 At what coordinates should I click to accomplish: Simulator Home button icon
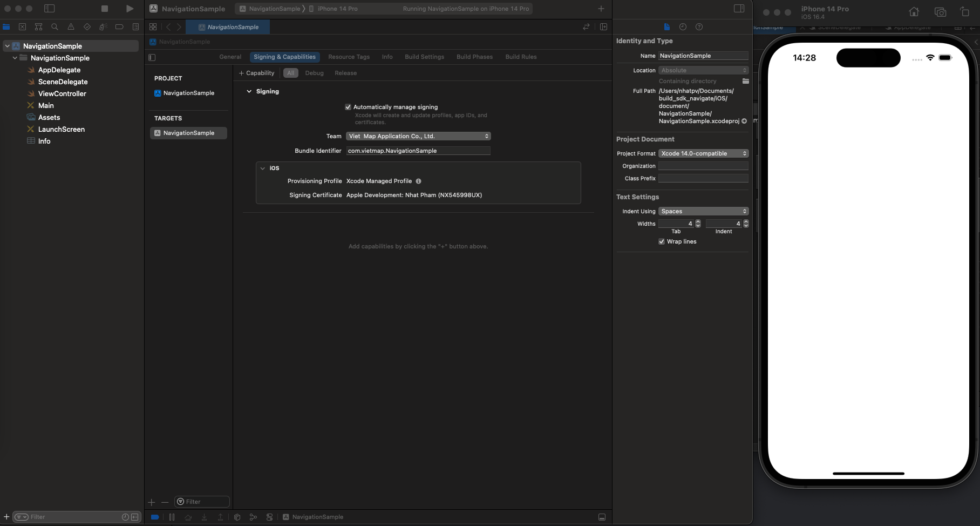tap(914, 12)
